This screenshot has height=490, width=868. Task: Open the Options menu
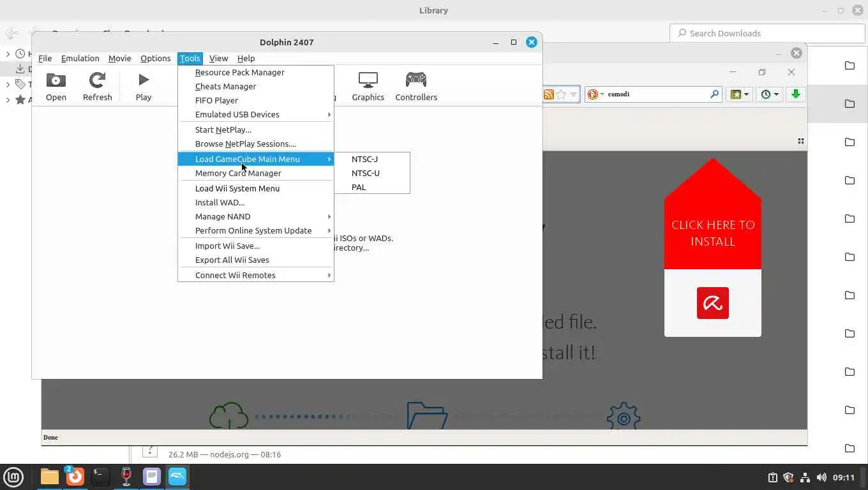[x=155, y=58]
